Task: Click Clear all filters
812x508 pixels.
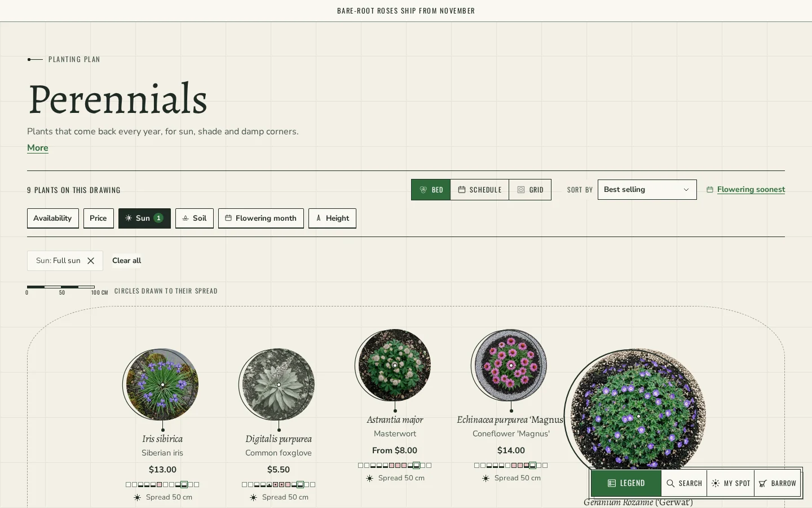Action: pyautogui.click(x=127, y=261)
